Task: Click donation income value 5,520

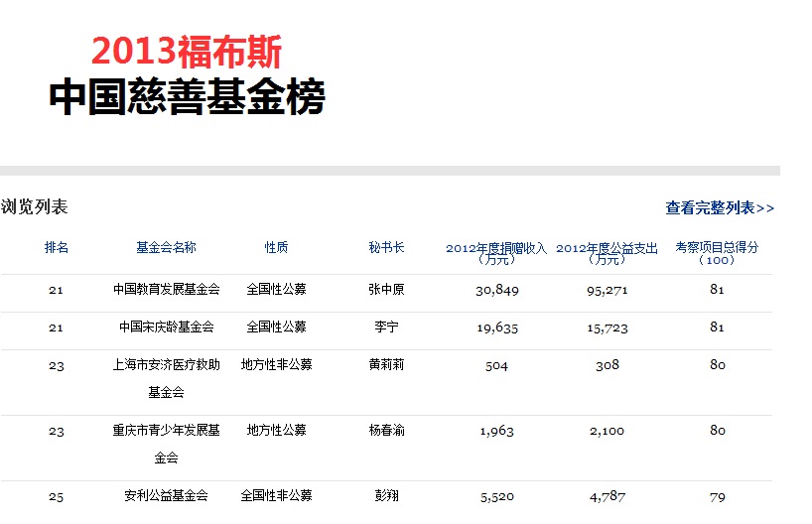Action: [497, 497]
